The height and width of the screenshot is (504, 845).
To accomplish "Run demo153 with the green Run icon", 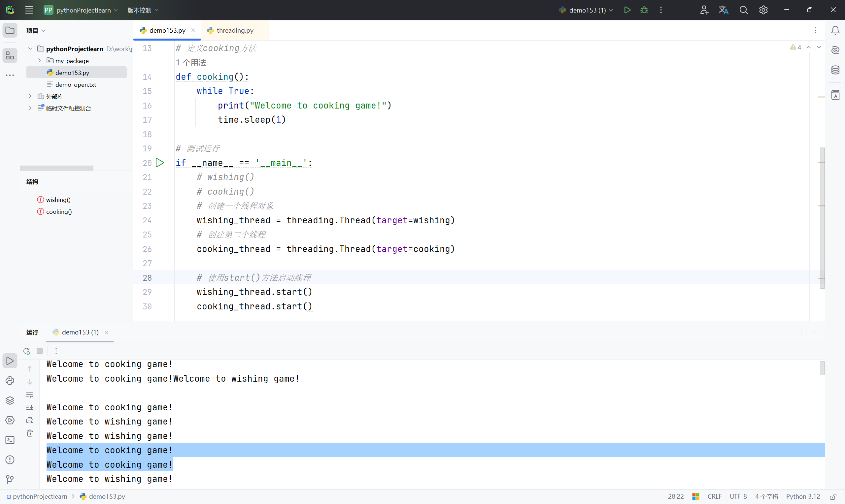I will (x=627, y=10).
